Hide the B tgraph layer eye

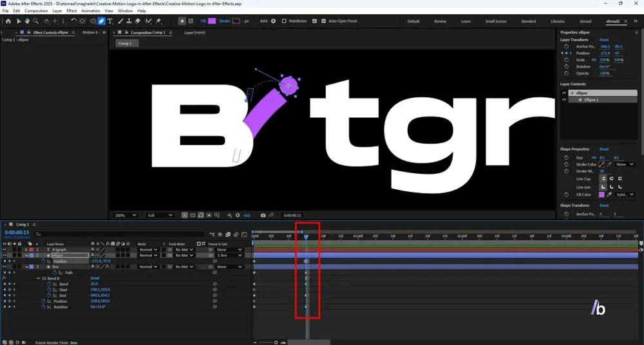tap(5, 250)
